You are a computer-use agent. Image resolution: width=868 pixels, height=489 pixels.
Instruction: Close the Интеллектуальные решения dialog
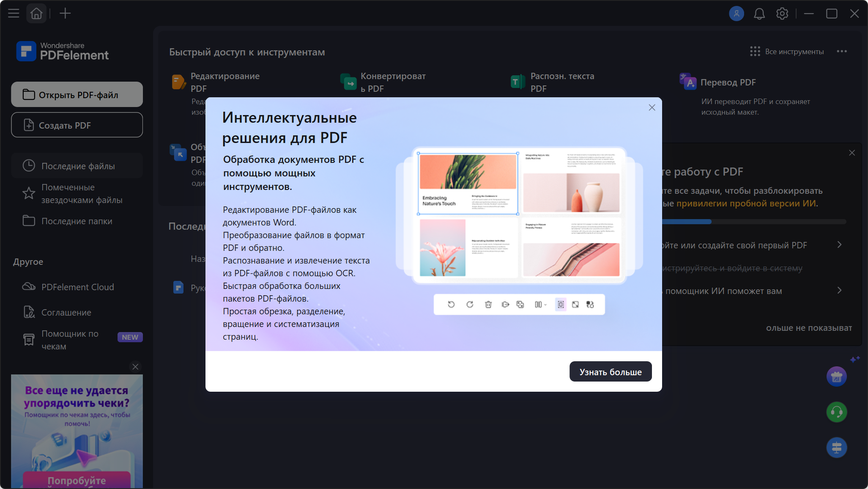click(x=652, y=107)
